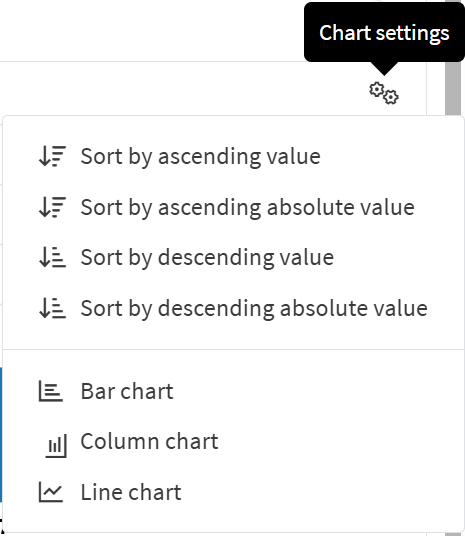Click the Line chart icon

point(51,492)
